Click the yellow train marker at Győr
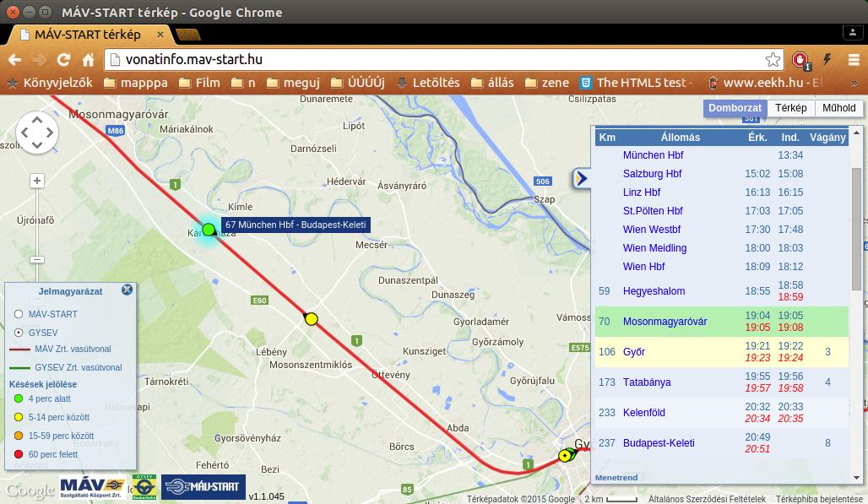 coord(565,456)
